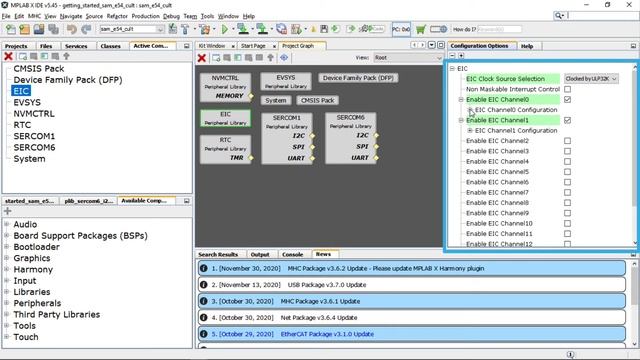Viewport: 640px width, 360px height.
Task: Select SERCOM6 in Active Components list
Action: coord(34,147)
